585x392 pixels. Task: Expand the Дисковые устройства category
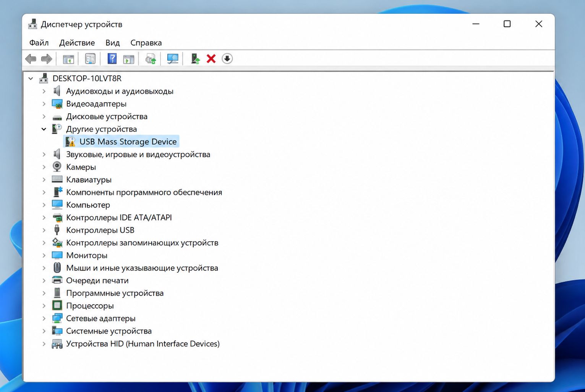coord(44,116)
